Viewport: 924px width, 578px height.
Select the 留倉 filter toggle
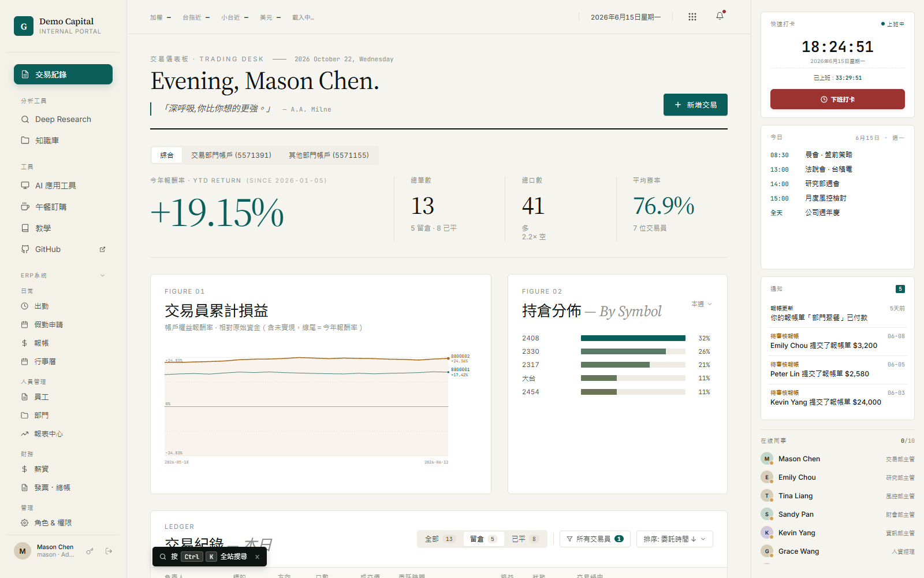coord(483,539)
